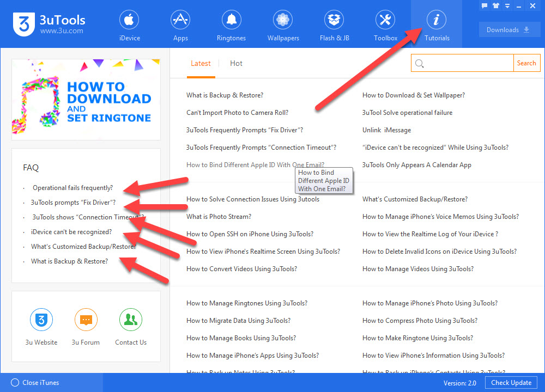The width and height of the screenshot is (545, 392).
Task: Toggle the Close iTunes radio button
Action: (x=15, y=383)
